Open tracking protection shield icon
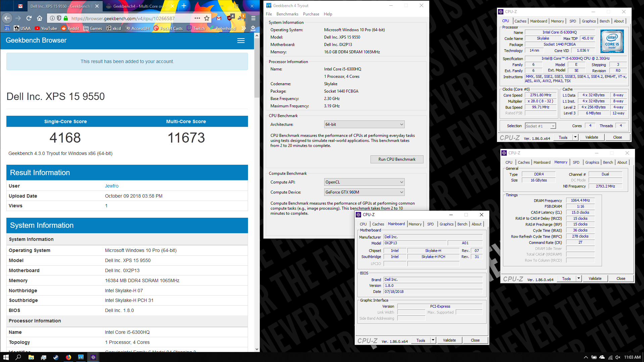The height and width of the screenshot is (362, 644). point(59,18)
